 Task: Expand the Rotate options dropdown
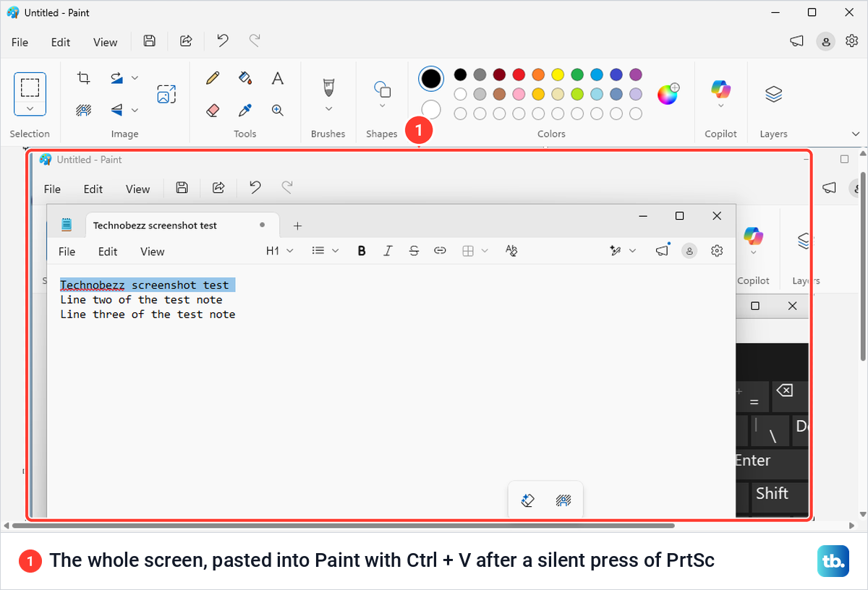point(135,78)
